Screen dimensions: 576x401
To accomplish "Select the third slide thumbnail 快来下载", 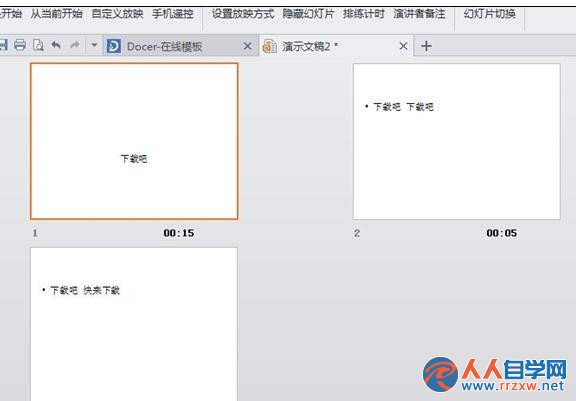I will click(x=134, y=324).
